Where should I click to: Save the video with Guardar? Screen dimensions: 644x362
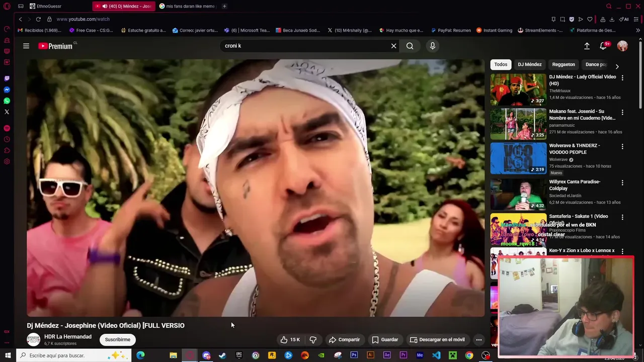pos(385,340)
